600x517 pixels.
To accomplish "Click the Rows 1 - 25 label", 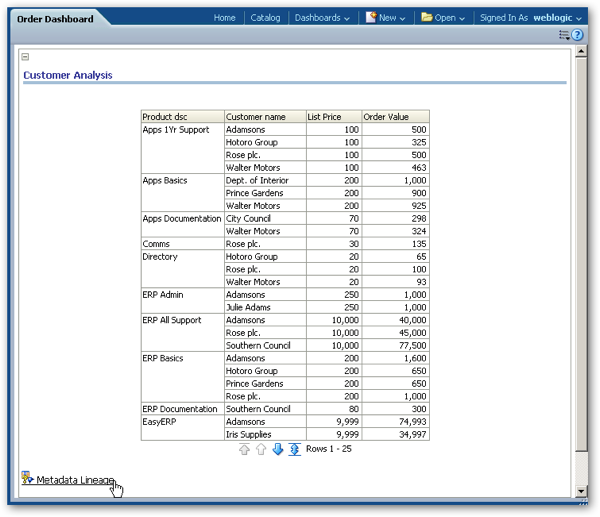I will [329, 449].
